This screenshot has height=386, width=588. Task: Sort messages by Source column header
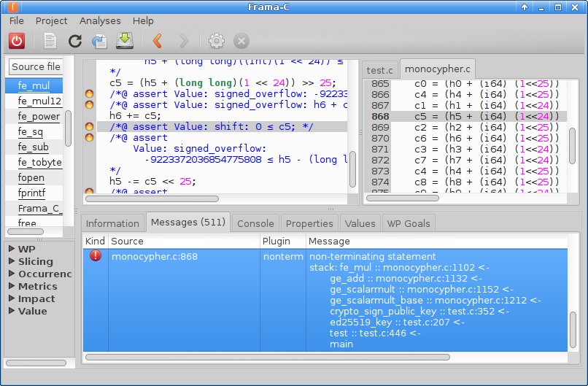pyautogui.click(x=184, y=242)
